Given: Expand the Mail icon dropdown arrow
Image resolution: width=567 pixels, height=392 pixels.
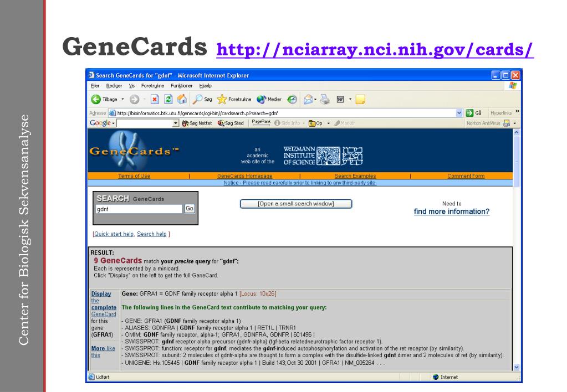Looking at the screenshot, I should pos(315,99).
